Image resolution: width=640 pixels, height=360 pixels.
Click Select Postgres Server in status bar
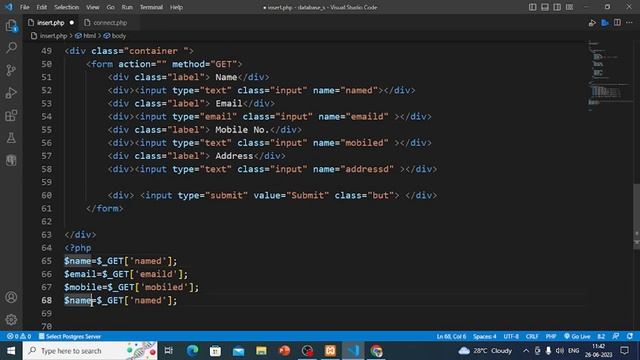[70, 336]
